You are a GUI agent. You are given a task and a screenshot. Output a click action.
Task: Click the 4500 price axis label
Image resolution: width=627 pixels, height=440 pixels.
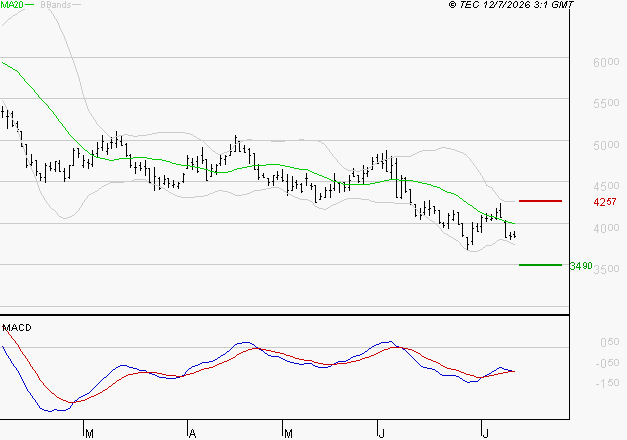click(606, 186)
